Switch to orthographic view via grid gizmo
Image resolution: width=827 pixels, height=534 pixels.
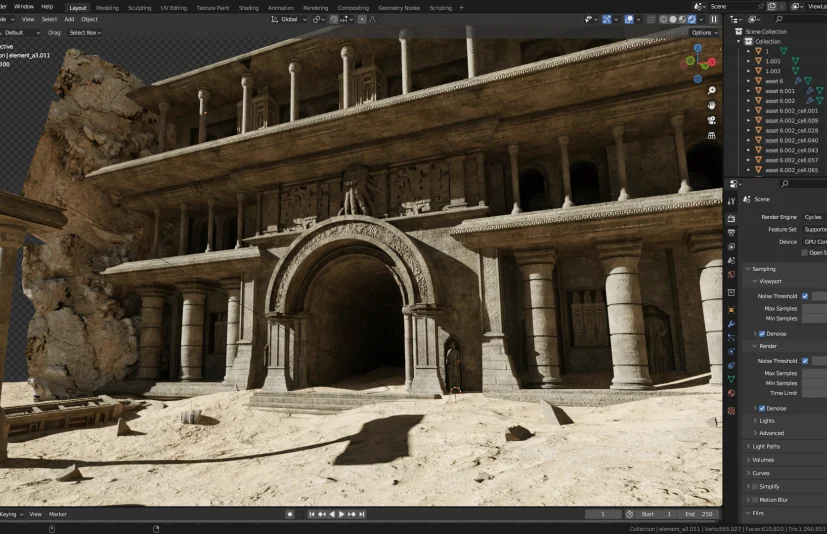(x=710, y=135)
